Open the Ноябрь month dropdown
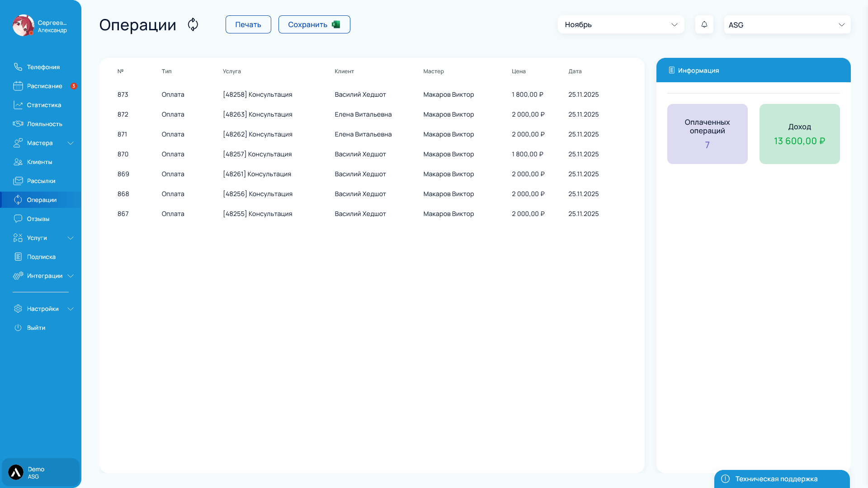 (621, 24)
